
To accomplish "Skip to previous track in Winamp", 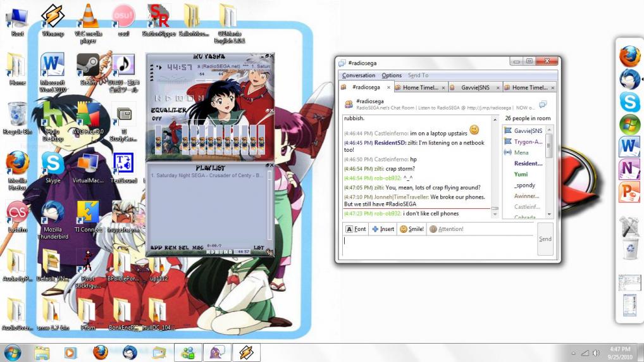I will pos(158,98).
